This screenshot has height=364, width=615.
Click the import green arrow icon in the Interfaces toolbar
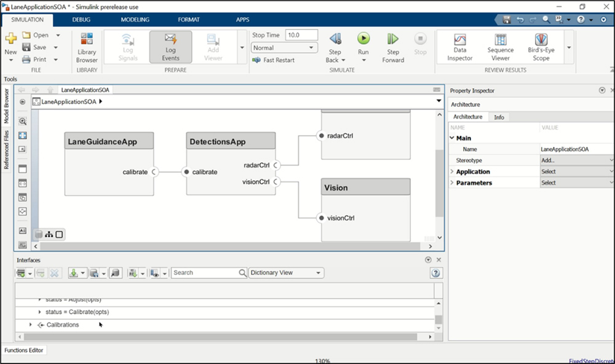(73, 273)
